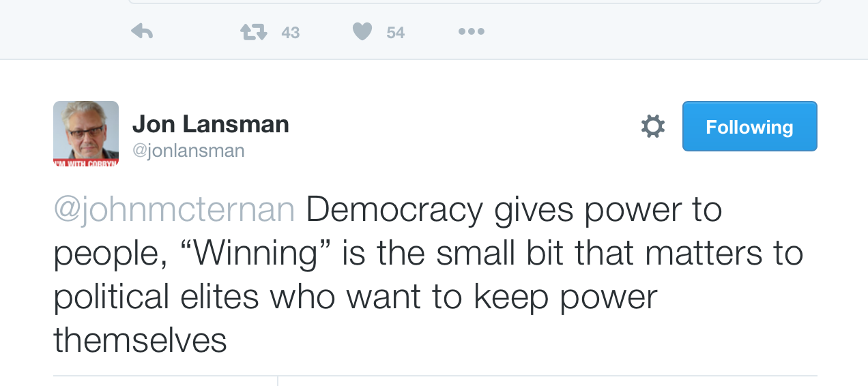The image size is (868, 386).
Task: Open the three-dot more options menu
Action: [471, 31]
